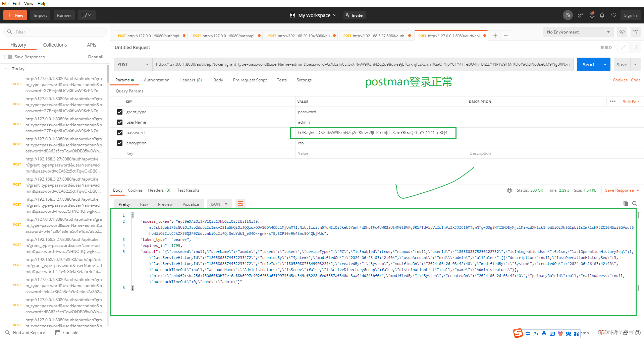Enable the Save Responses switch
Viewport: 644px width, 338px height.
(8, 57)
